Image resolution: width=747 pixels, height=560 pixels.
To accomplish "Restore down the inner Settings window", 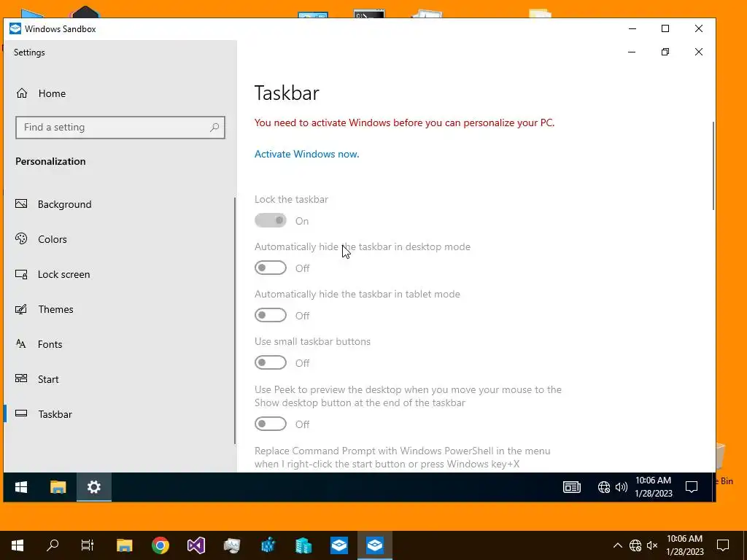I will pyautogui.click(x=665, y=52).
